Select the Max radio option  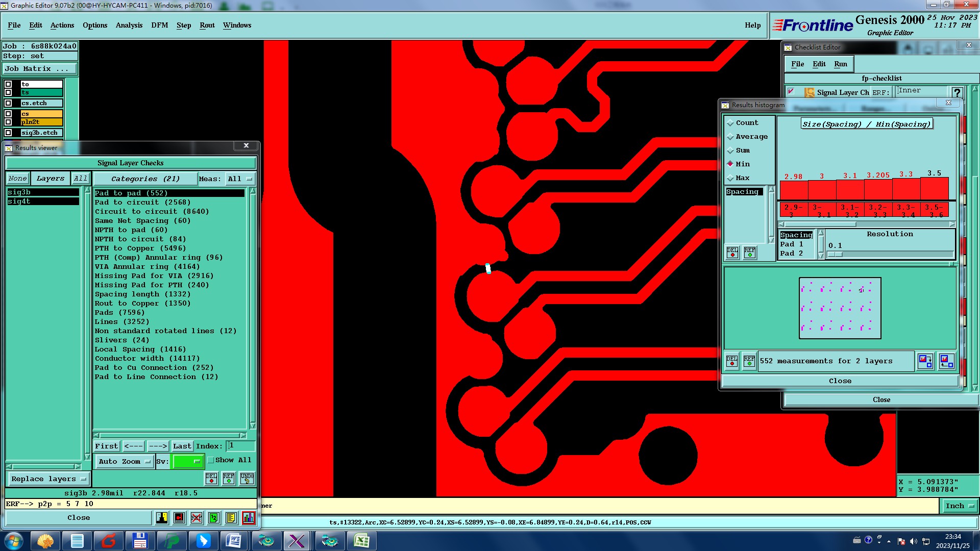(x=730, y=178)
